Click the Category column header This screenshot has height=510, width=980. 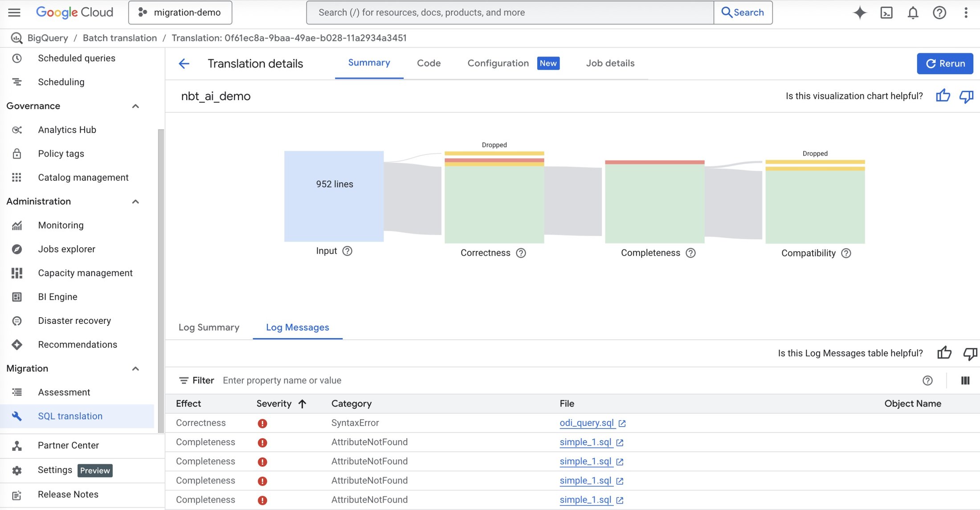[351, 404]
